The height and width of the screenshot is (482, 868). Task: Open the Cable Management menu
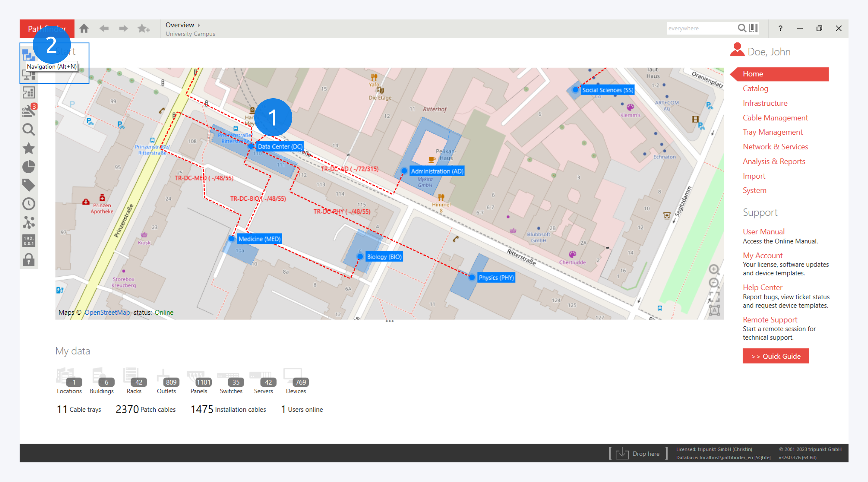click(775, 117)
